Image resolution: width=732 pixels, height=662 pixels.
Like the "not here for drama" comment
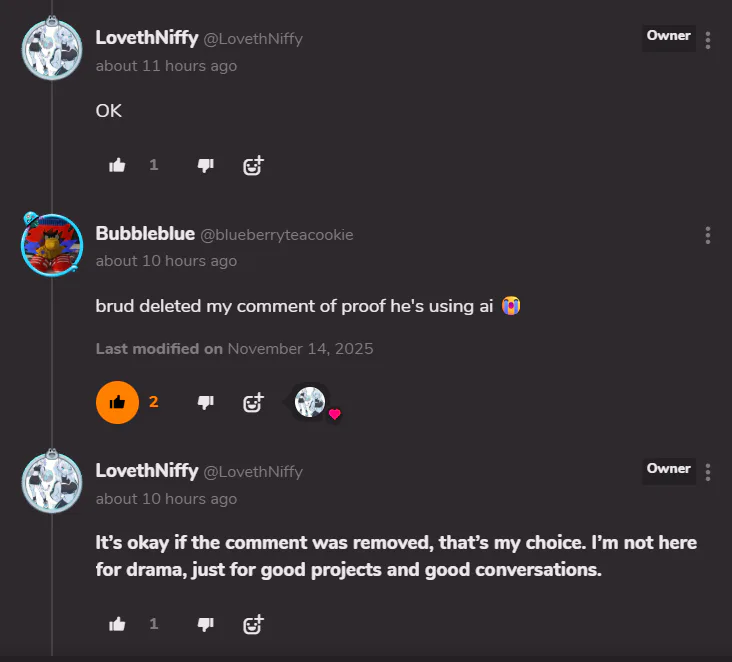117,624
